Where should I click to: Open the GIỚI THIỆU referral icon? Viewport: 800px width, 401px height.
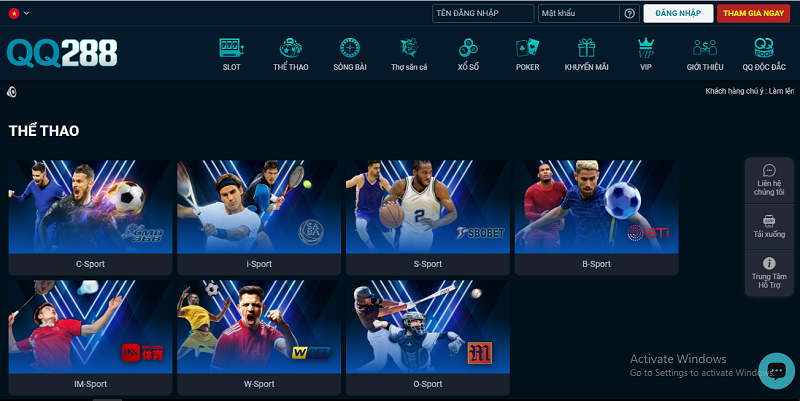705,48
